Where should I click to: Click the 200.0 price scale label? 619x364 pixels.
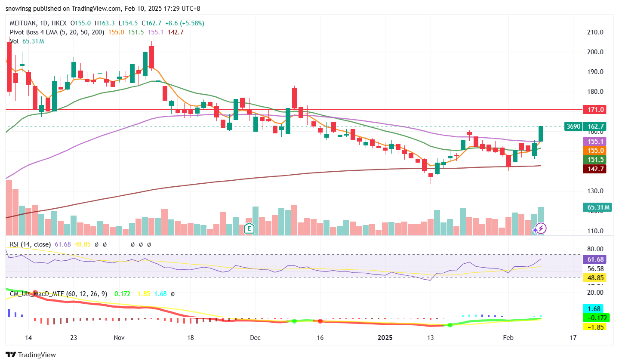tap(595, 52)
